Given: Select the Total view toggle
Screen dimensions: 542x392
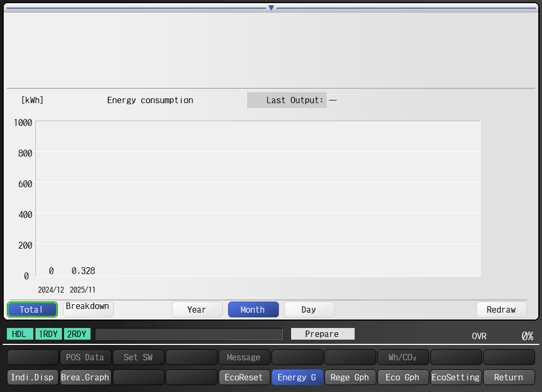Looking at the screenshot, I should click(32, 309).
